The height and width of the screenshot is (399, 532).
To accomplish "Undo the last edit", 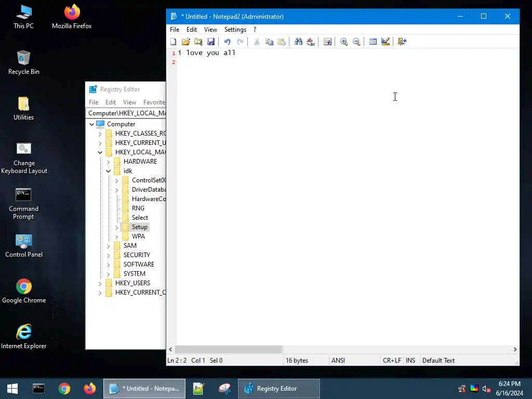I will pos(228,42).
